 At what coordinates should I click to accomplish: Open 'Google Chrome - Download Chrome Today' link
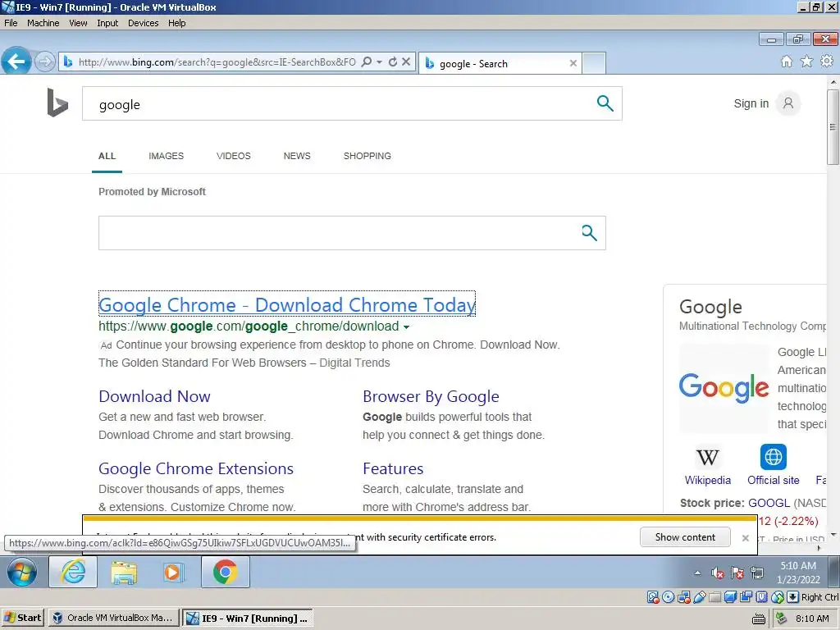(286, 305)
